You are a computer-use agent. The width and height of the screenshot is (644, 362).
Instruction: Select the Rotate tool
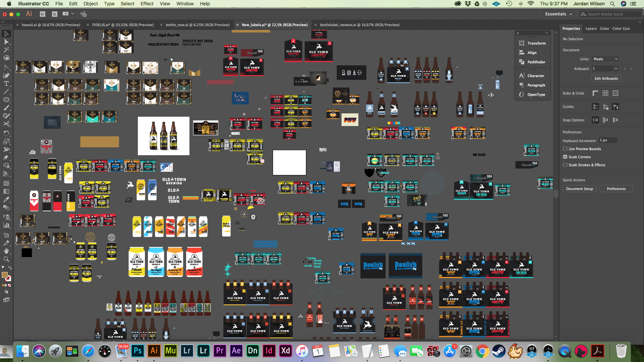[6, 133]
